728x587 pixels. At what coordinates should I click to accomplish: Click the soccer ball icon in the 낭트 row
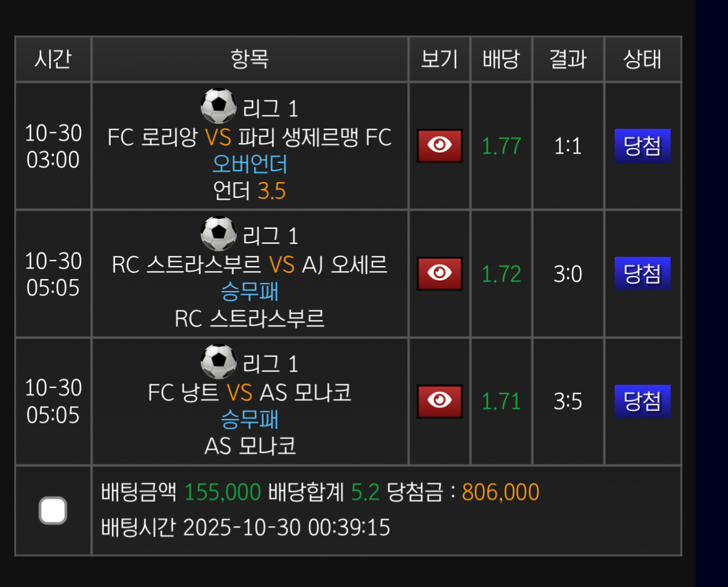(x=219, y=361)
